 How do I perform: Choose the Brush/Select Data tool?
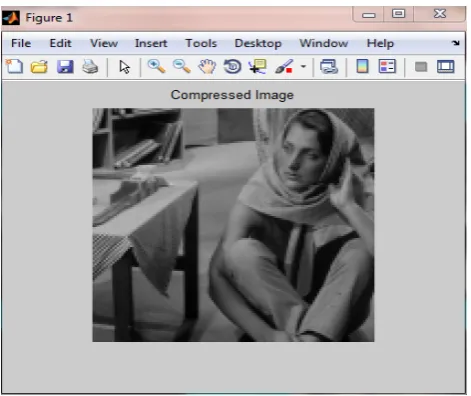pos(284,67)
